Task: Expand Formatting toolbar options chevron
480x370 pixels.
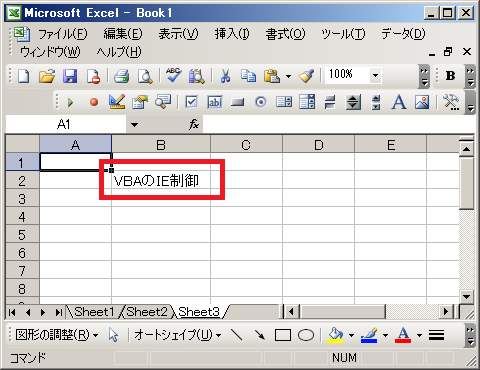Action: [x=470, y=76]
